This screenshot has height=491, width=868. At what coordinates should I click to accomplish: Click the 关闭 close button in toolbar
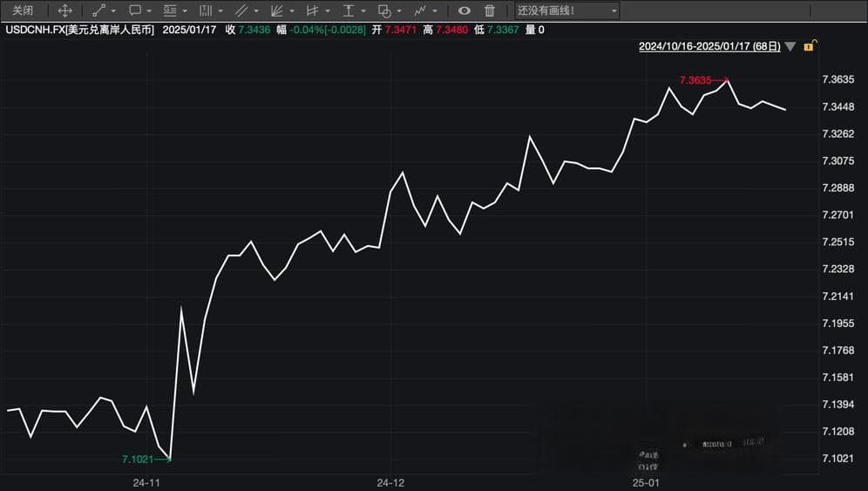(23, 10)
